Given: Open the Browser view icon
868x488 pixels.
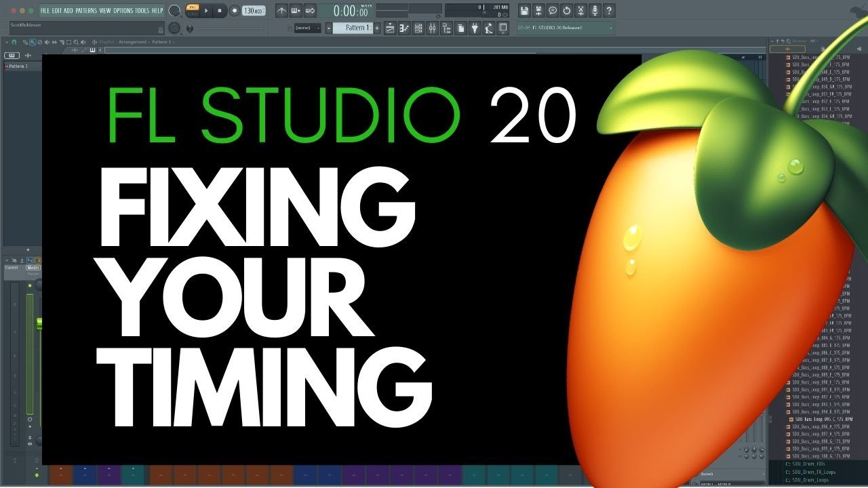Looking at the screenshot, I should pos(446,28).
